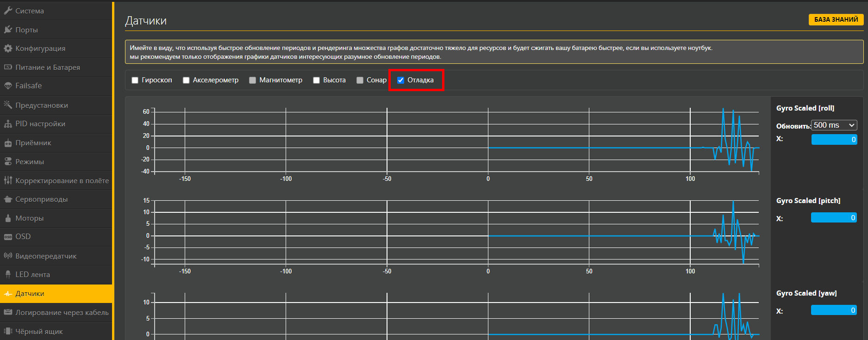Viewport: 868px width, 340px height.
Task: Click the Датчики page heading
Action: click(146, 21)
